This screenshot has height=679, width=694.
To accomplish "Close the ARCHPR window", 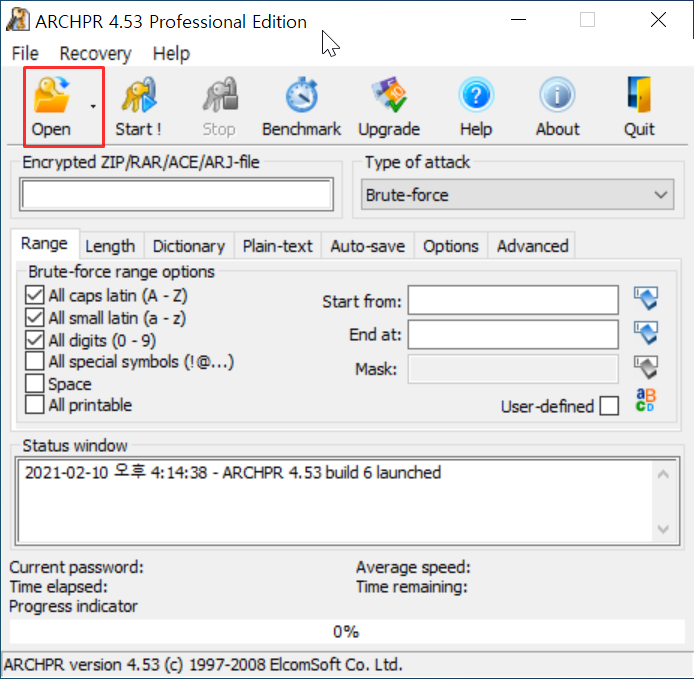I will tap(659, 20).
